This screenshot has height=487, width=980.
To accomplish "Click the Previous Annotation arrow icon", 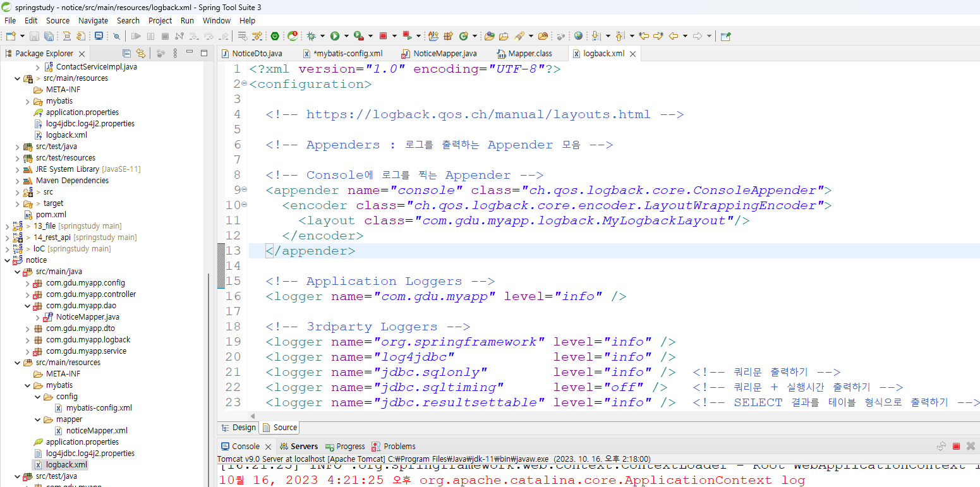I will (619, 36).
